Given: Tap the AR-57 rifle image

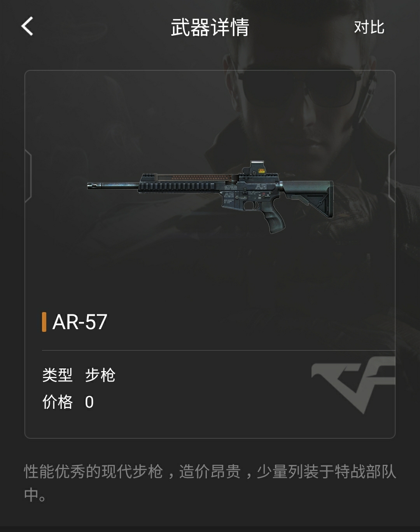Looking at the screenshot, I should coord(210,197).
